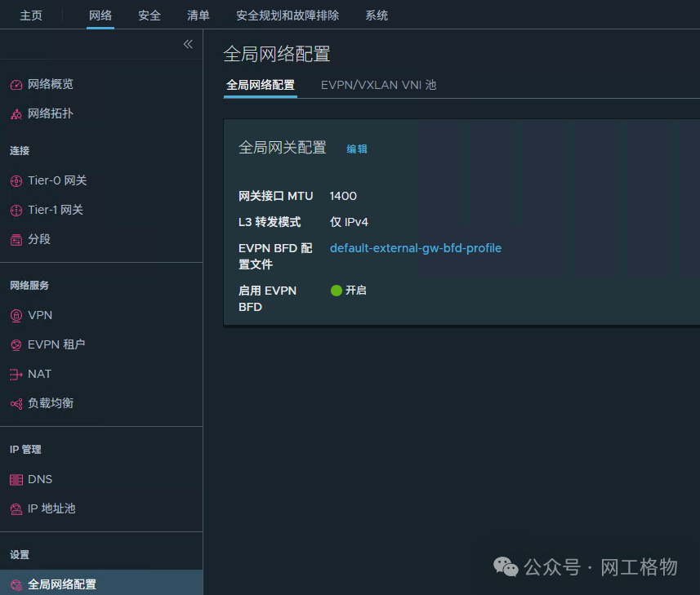Click the 编辑 button next to 全局网关配置
700x595 pixels.
tap(357, 149)
